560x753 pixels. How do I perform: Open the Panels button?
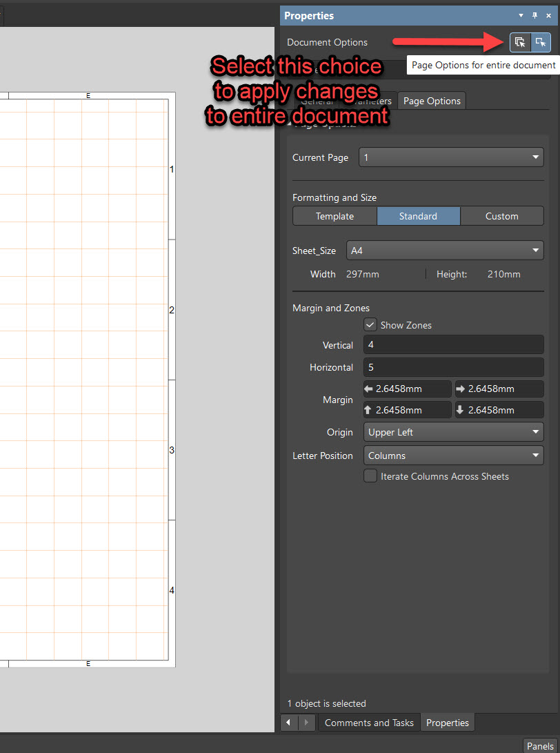[x=540, y=746]
